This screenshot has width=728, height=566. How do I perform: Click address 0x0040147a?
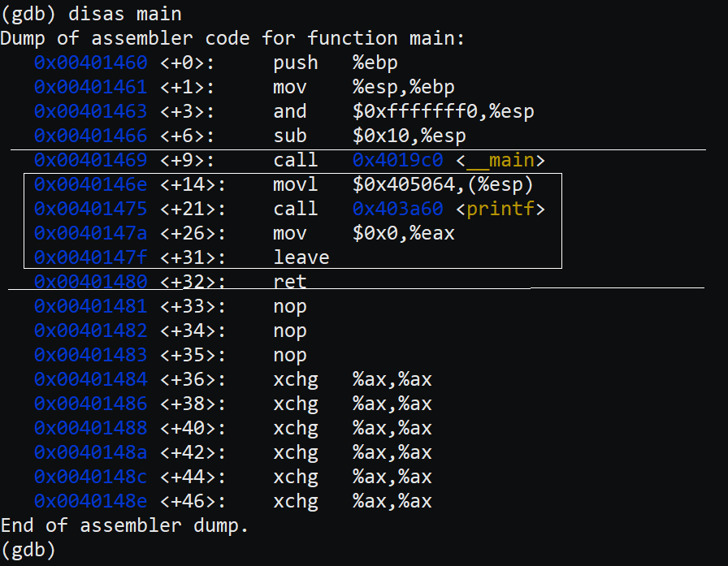90,233
